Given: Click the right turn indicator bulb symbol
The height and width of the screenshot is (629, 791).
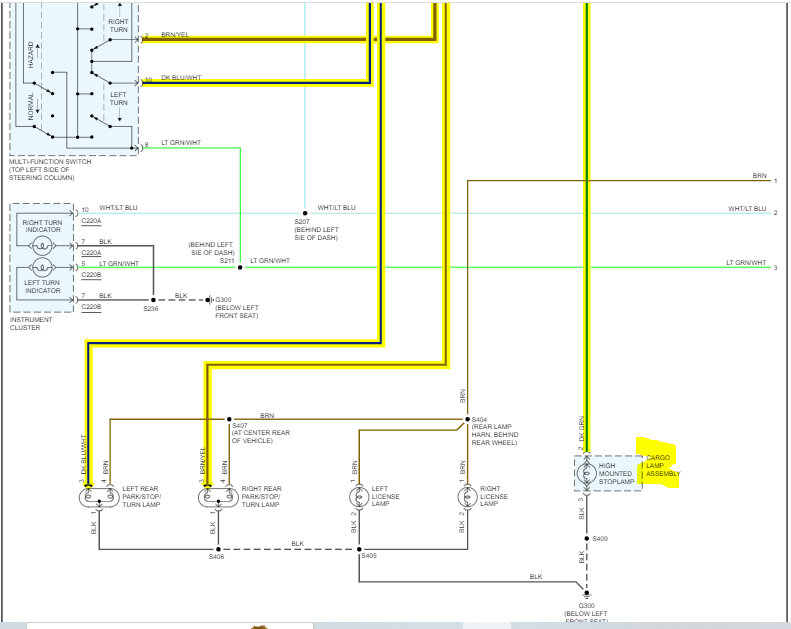Looking at the screenshot, I should coord(42,246).
